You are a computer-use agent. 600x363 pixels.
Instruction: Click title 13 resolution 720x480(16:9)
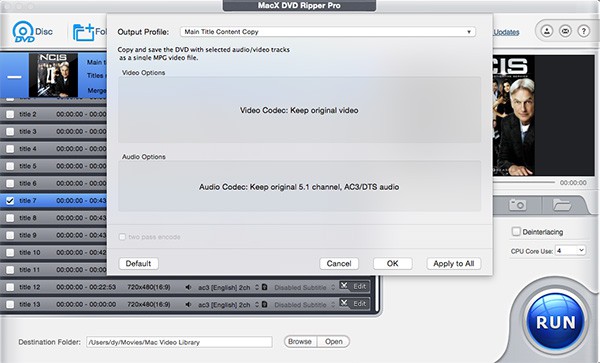[x=149, y=304]
